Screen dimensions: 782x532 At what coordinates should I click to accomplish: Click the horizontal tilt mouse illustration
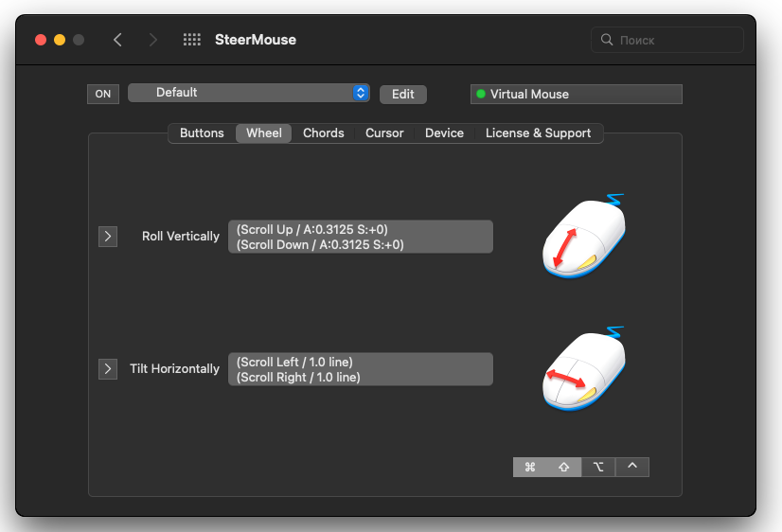[583, 369]
